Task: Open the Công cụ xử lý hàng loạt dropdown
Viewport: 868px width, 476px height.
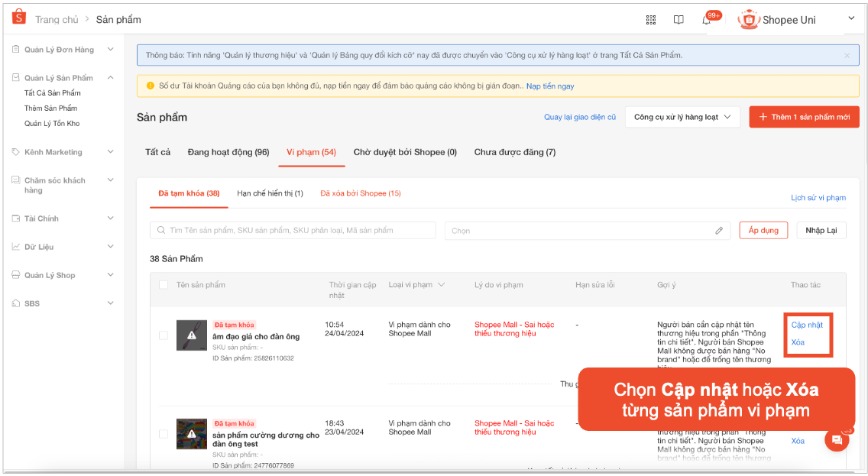Action: coord(682,117)
